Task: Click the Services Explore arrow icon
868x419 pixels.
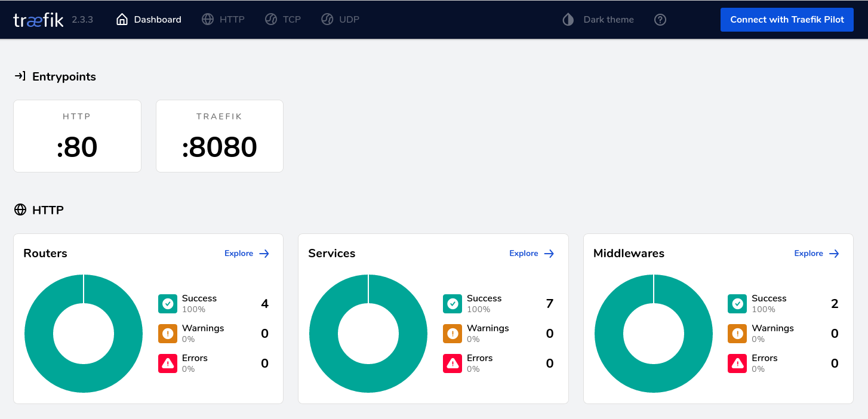Action: (x=549, y=254)
